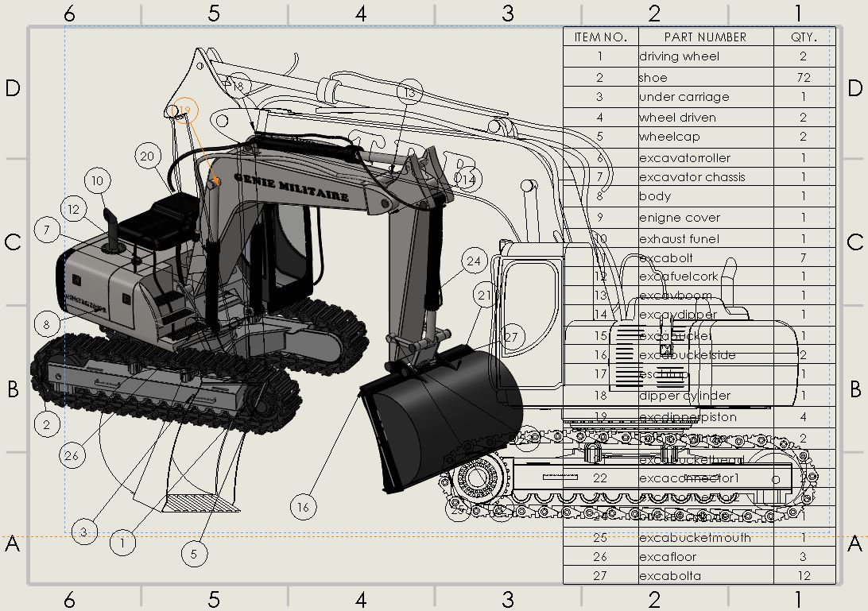868x611 pixels.
Task: Click the 'excabolt' cell
Action: pyautogui.click(x=706, y=257)
